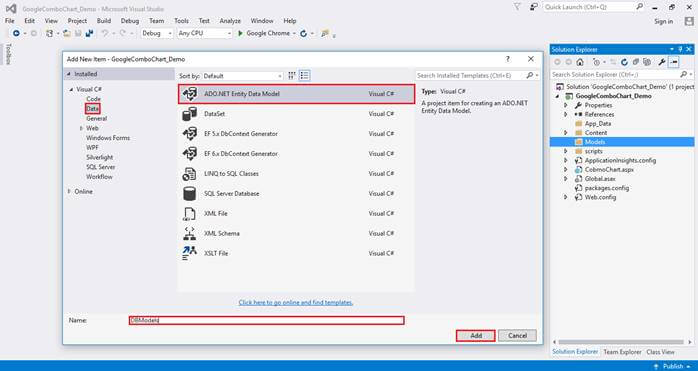This screenshot has width=698, height=371.
Task: Switch template list to small icons view
Action: 292,76
